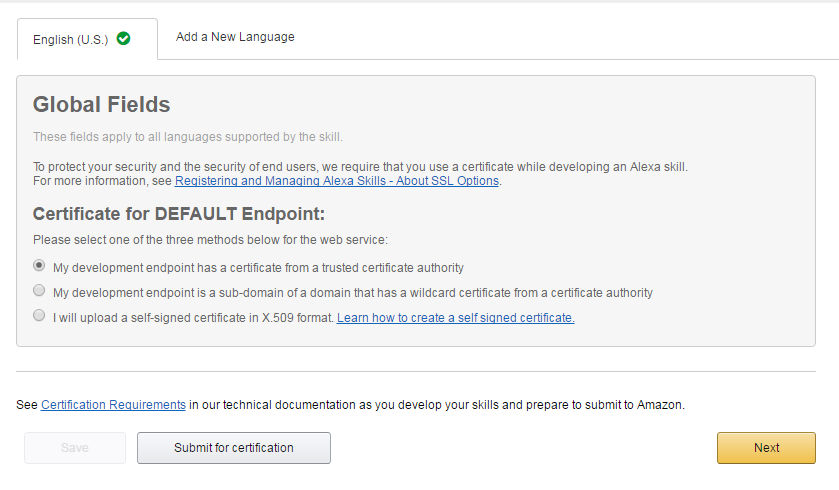This screenshot has height=490, width=839.
Task: Open the About SSL Options documentation link
Action: (337, 181)
